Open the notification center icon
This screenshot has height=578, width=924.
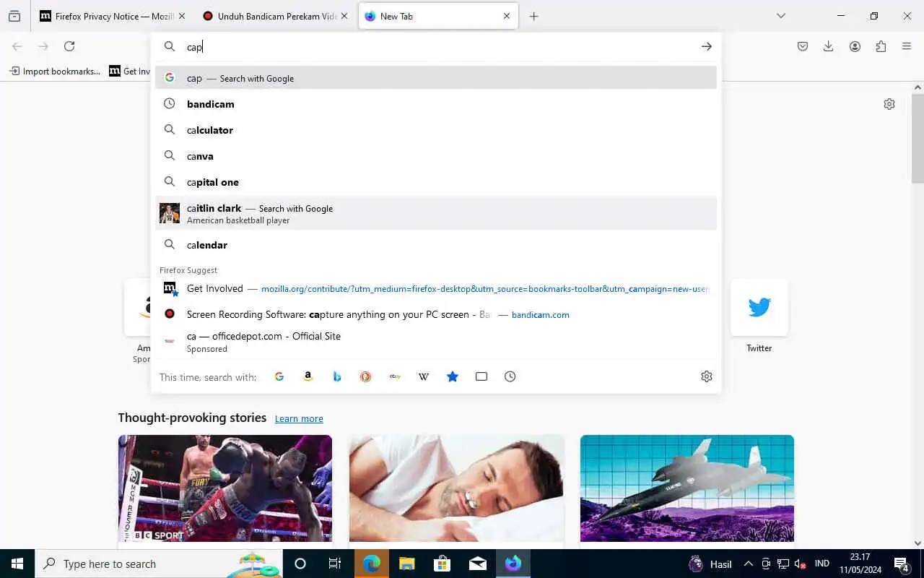click(x=902, y=564)
